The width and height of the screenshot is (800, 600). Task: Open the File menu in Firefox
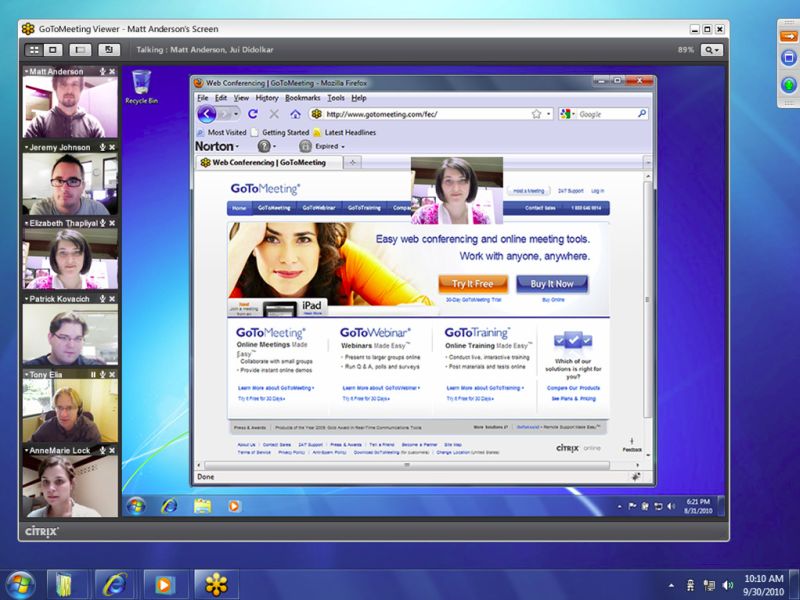(x=203, y=98)
